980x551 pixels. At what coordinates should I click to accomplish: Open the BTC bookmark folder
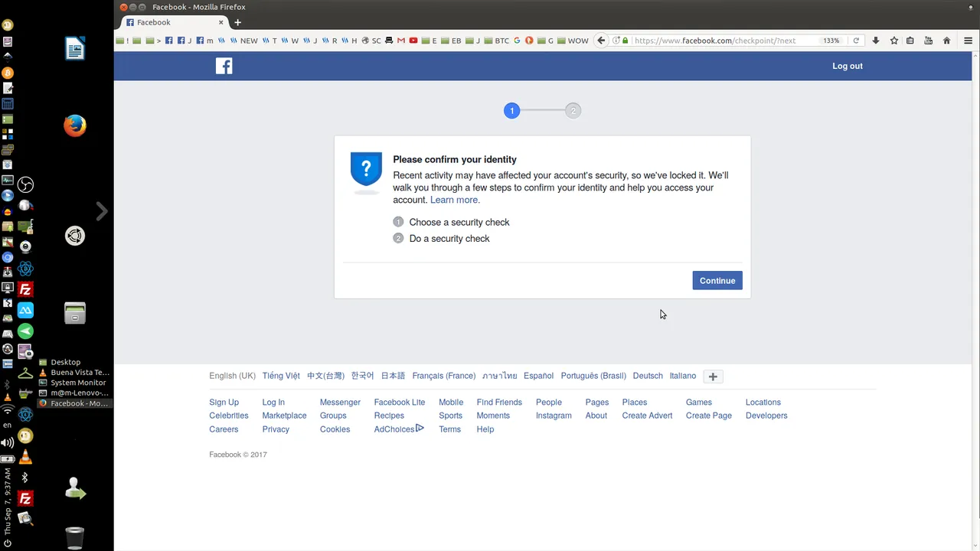pyautogui.click(x=498, y=41)
